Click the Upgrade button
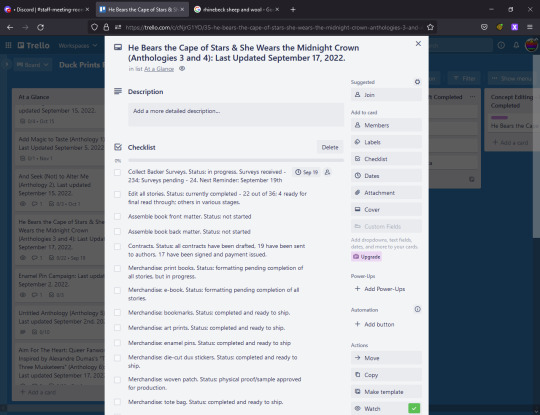The width and height of the screenshot is (540, 415). click(366, 257)
